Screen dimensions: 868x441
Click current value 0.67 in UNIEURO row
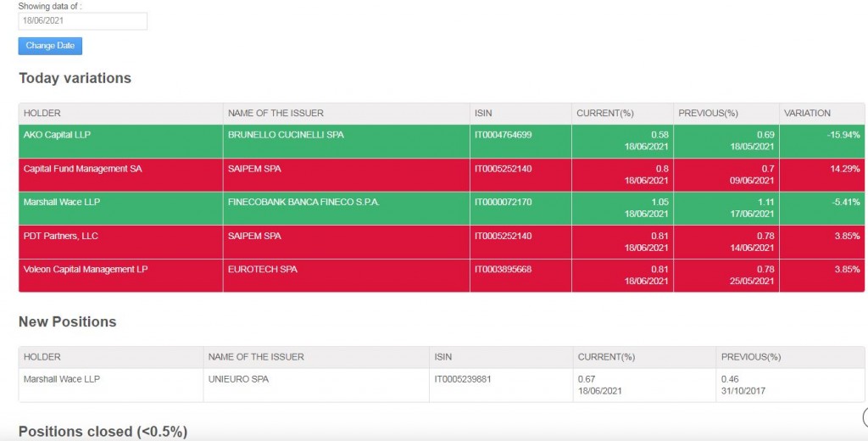click(587, 379)
